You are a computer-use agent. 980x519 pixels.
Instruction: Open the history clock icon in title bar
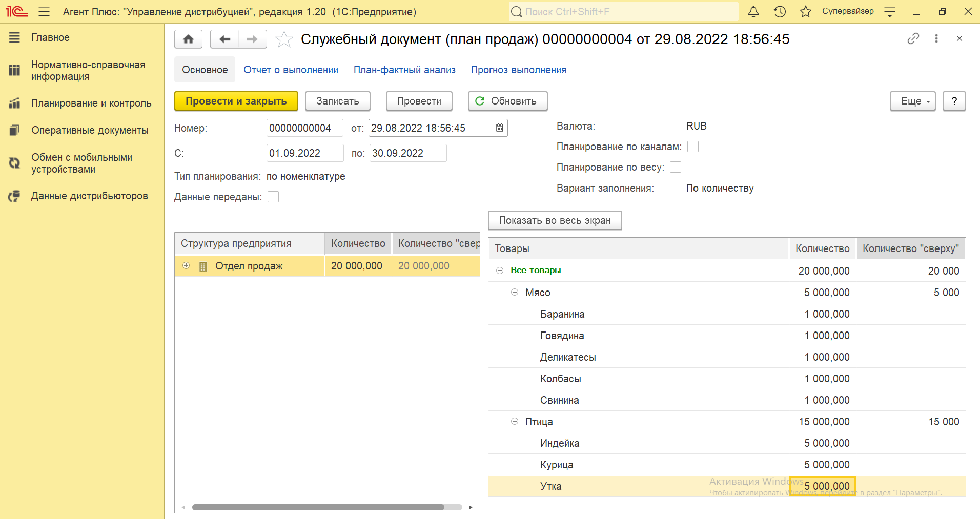point(780,12)
